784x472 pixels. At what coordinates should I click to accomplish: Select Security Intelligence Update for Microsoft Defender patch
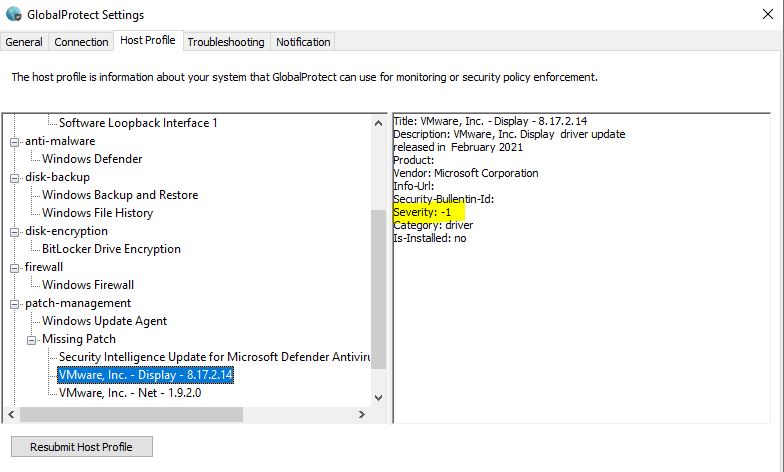click(214, 357)
